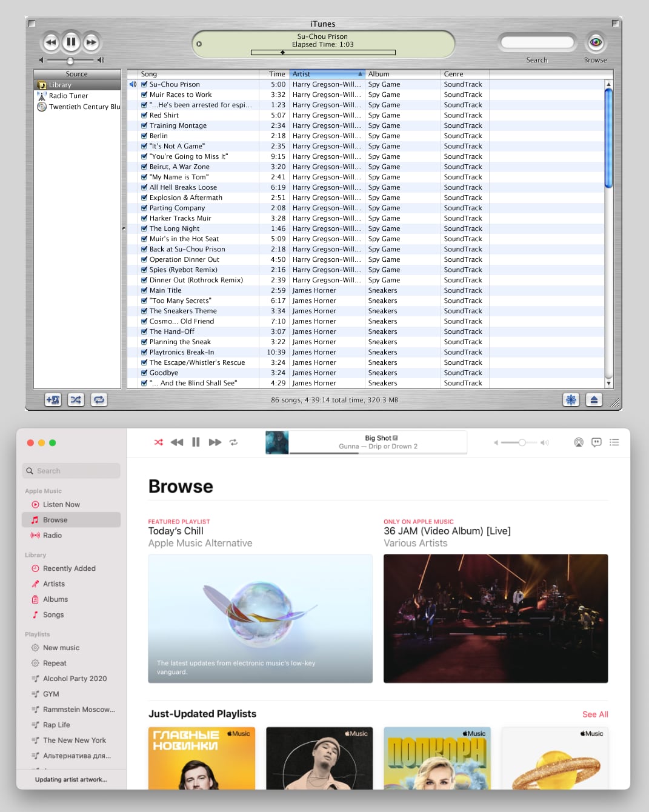Image resolution: width=649 pixels, height=812 pixels.
Task: Toggle shuffle in the Music app
Action: pos(158,442)
